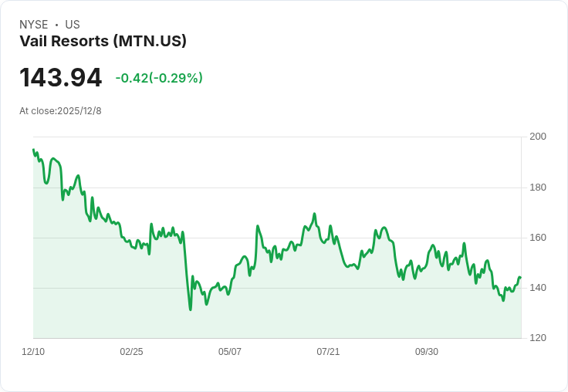
Task: Click the US market label
Action: pos(73,25)
